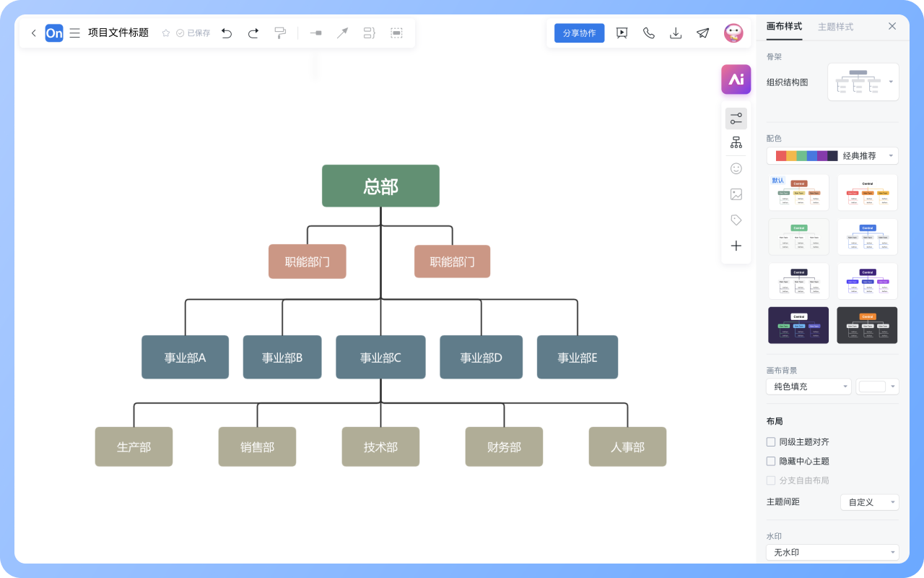Screen dimensions: 924x578
Task: Choose the dark purple theme thumbnail
Action: [x=798, y=325]
